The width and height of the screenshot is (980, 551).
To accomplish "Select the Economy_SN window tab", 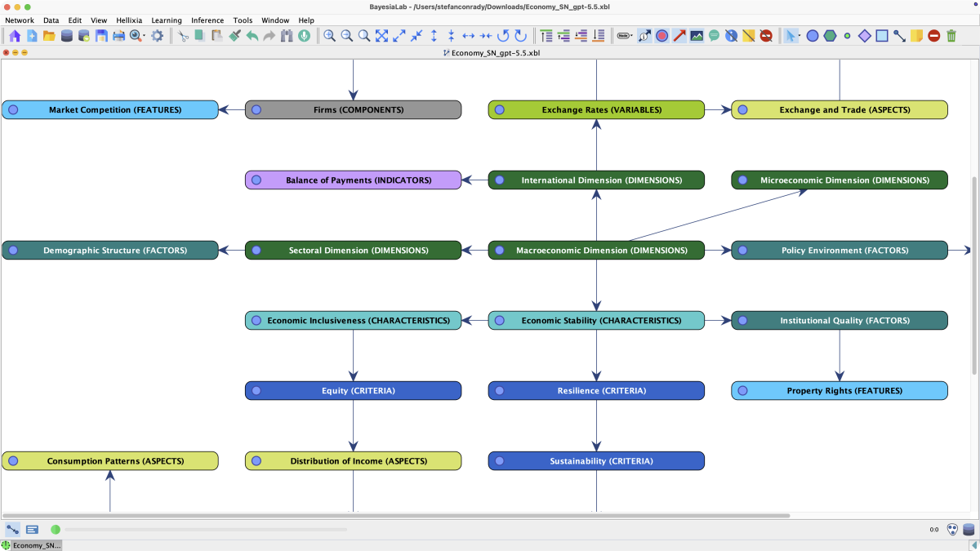I will coord(32,545).
